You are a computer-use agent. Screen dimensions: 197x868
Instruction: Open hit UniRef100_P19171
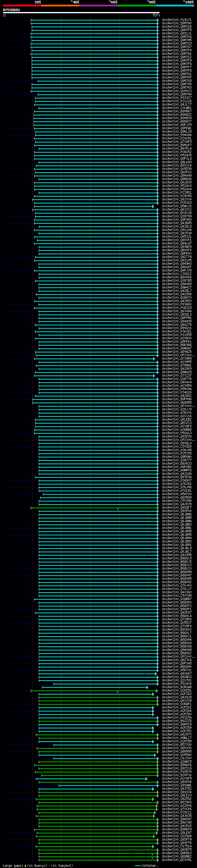[177, 20]
